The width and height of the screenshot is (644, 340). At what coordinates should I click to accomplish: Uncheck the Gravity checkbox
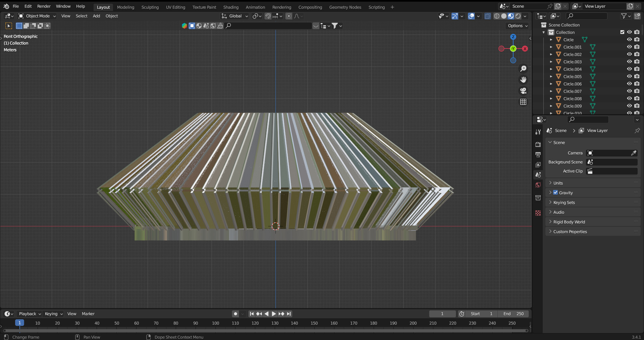555,193
